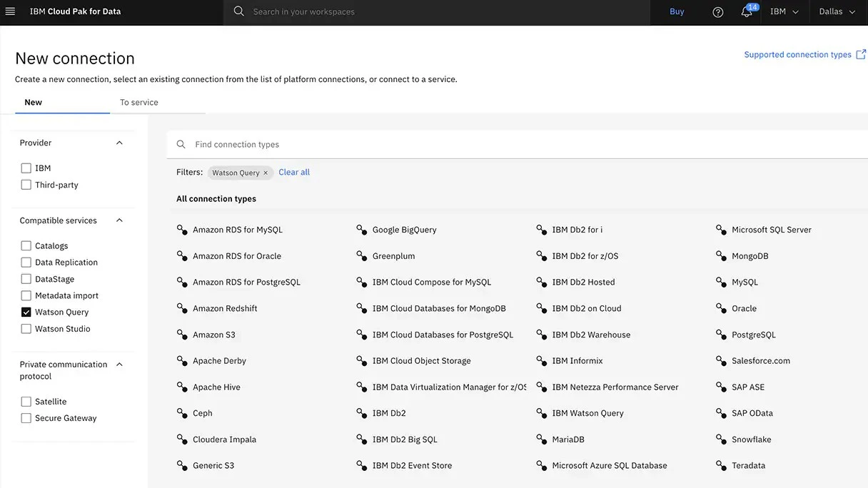The height and width of the screenshot is (488, 868).
Task: Open Supported connection types link
Action: [x=797, y=55]
